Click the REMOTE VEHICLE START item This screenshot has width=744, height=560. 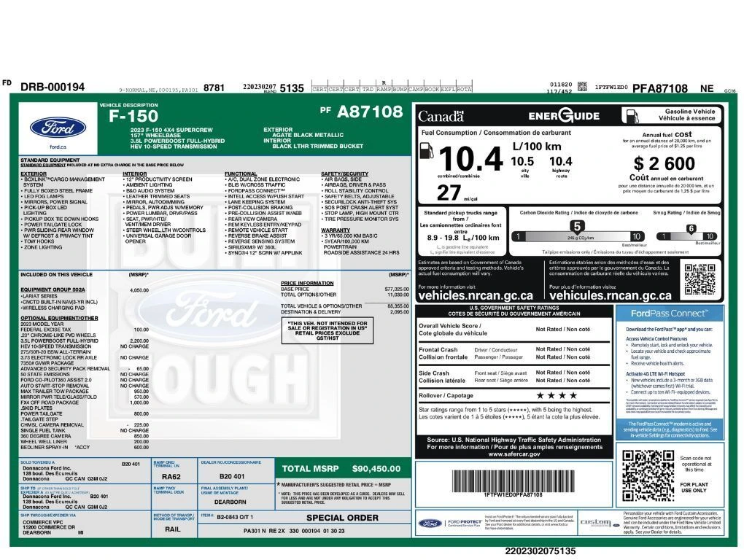coord(256,230)
